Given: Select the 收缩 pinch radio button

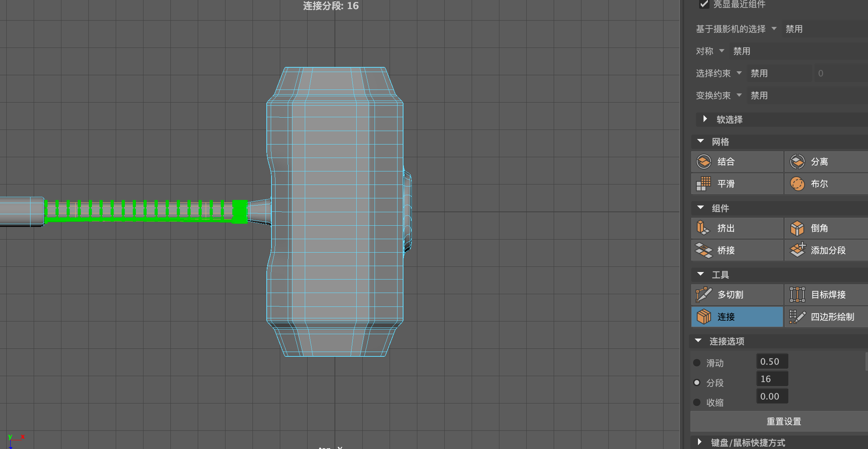Looking at the screenshot, I should [x=697, y=402].
